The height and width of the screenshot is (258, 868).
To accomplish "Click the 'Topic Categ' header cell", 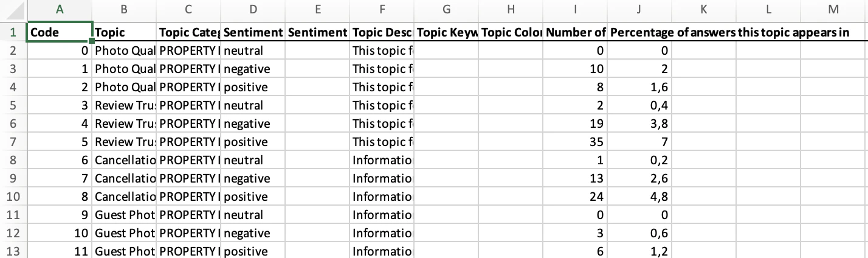I will coord(188,32).
